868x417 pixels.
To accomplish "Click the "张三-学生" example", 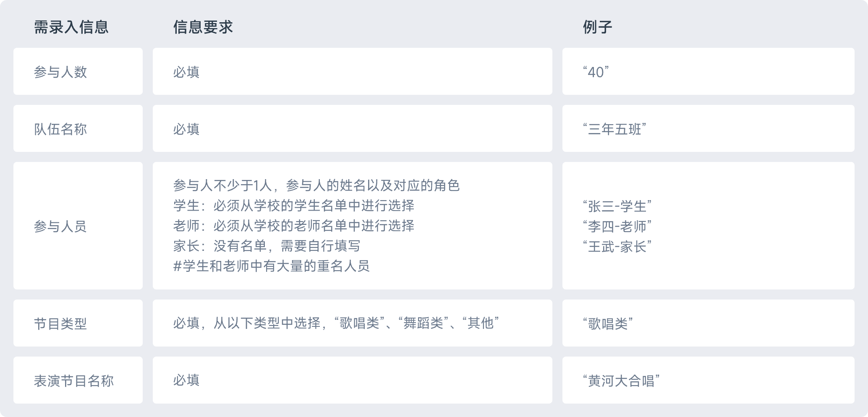I will [x=617, y=206].
